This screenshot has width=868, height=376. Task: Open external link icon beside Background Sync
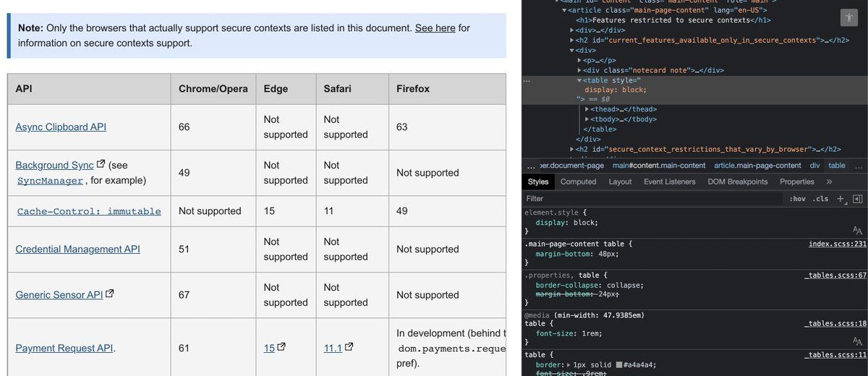(x=101, y=164)
